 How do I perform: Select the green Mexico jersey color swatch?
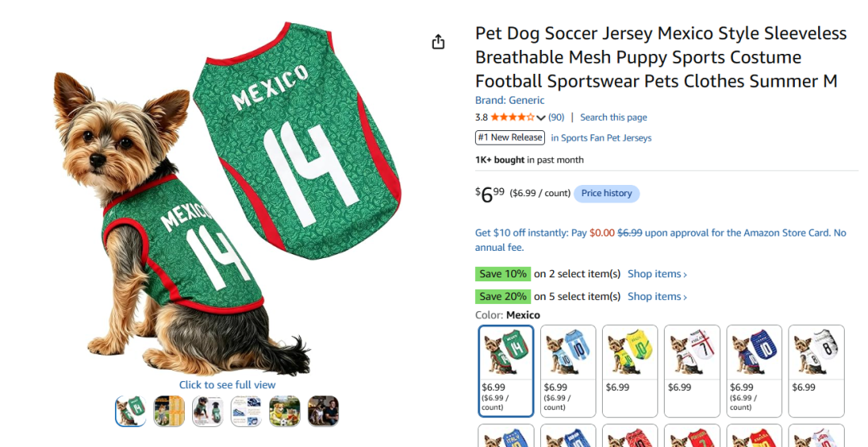tap(506, 371)
